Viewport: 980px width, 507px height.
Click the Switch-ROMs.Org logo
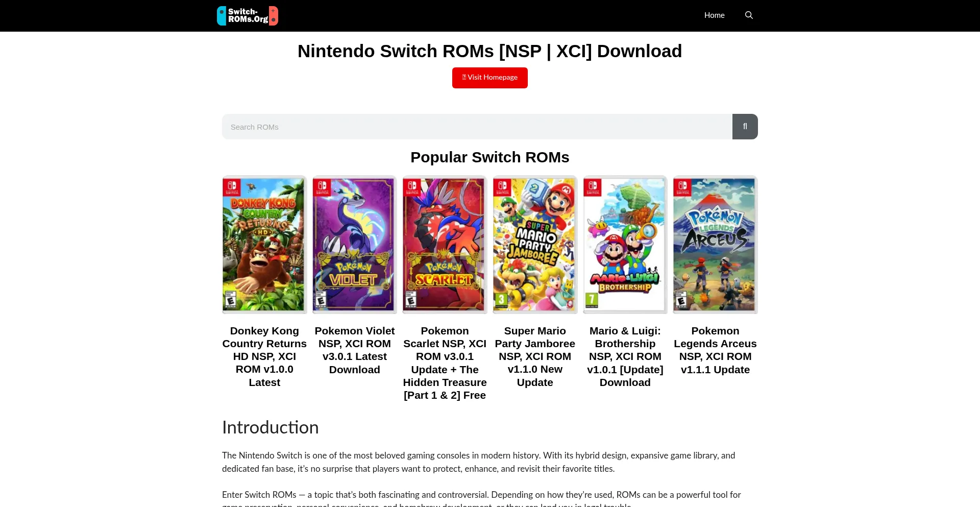coord(248,16)
